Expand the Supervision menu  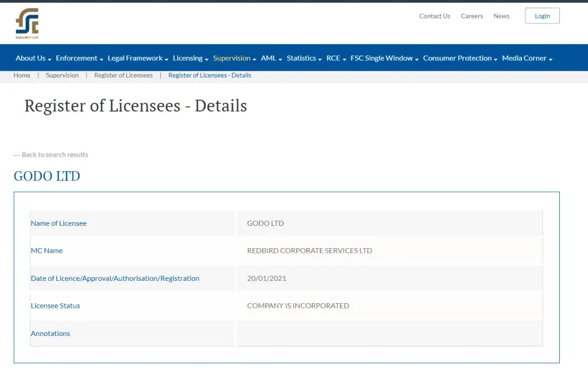click(x=235, y=58)
